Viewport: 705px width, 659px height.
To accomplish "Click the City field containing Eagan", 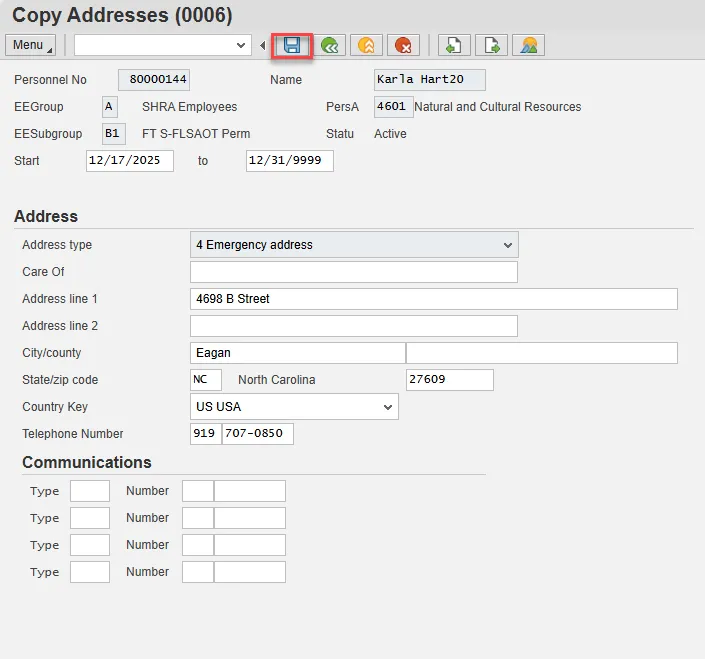I will point(297,353).
